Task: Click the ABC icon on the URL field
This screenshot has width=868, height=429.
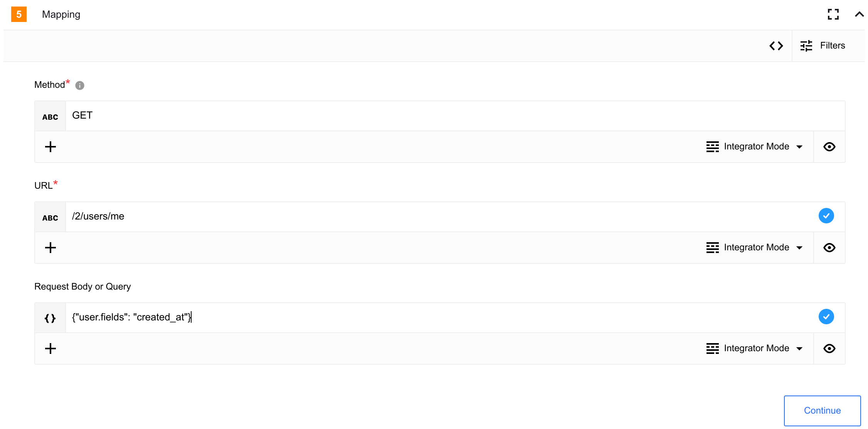Action: coord(50,217)
